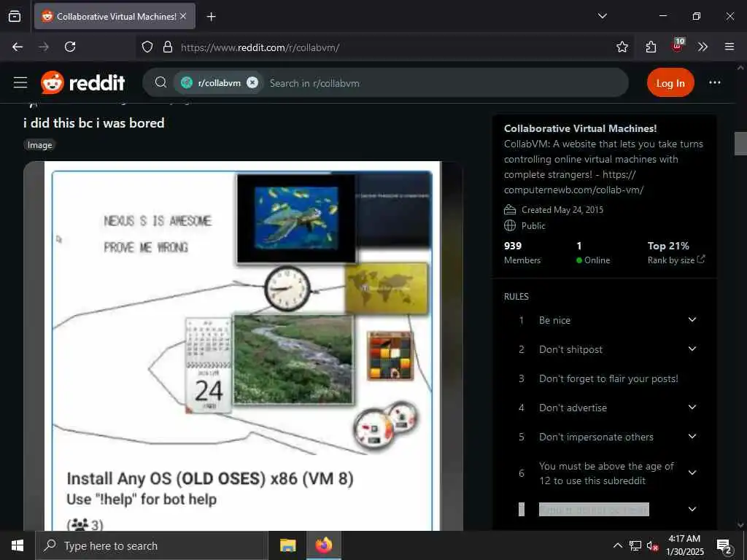Open File Explorer from the taskbar
The image size is (747, 560).
pyautogui.click(x=287, y=545)
